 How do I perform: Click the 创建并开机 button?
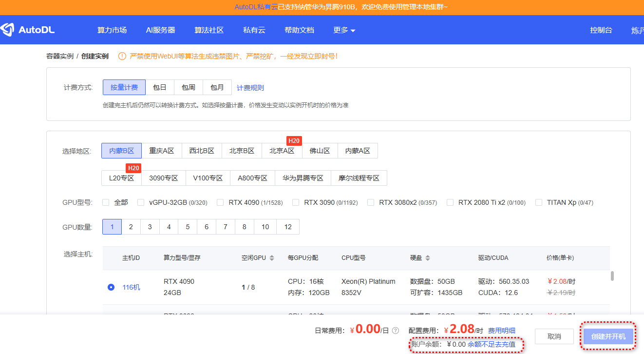[x=608, y=336]
